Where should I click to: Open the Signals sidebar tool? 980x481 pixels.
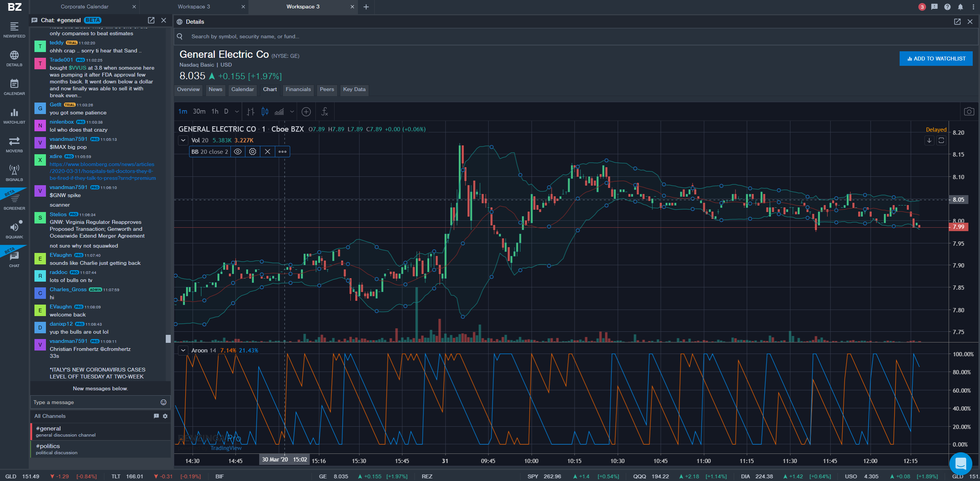(x=14, y=173)
